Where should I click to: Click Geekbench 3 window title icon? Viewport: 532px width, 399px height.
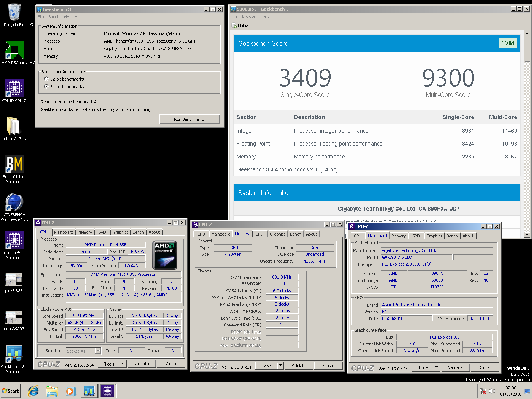click(x=39, y=9)
